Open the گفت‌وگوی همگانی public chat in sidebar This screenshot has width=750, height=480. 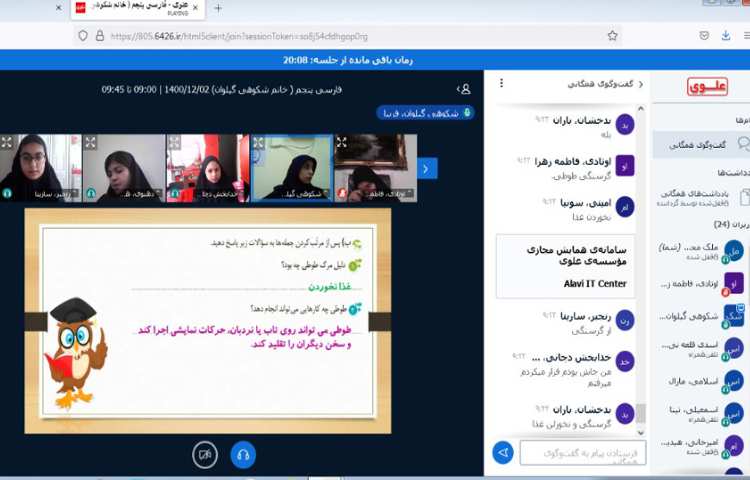coord(701,144)
